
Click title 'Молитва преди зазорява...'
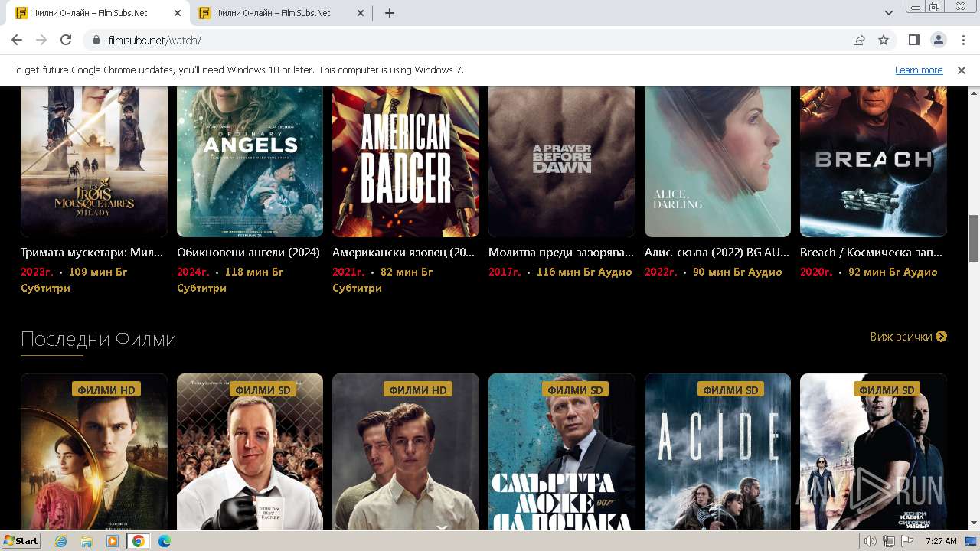pos(561,253)
